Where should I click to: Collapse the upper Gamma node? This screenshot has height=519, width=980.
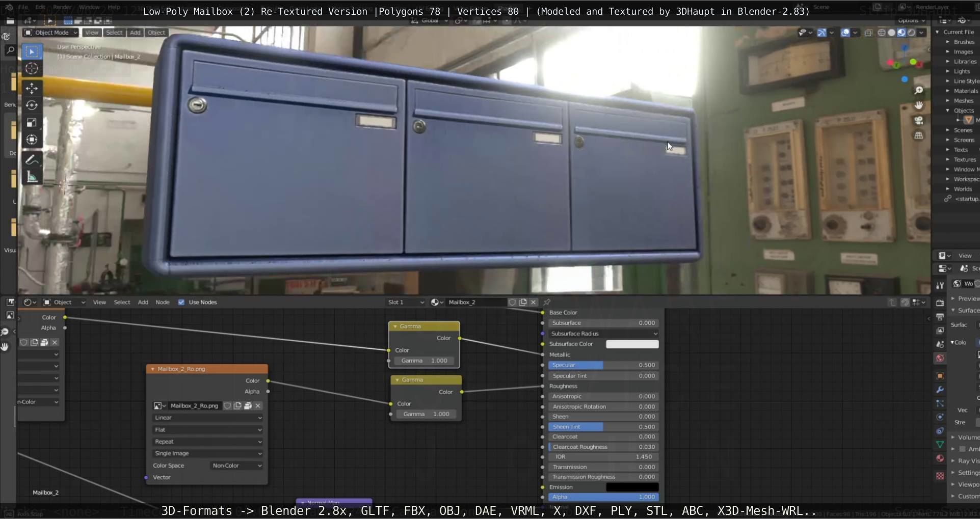pos(395,326)
